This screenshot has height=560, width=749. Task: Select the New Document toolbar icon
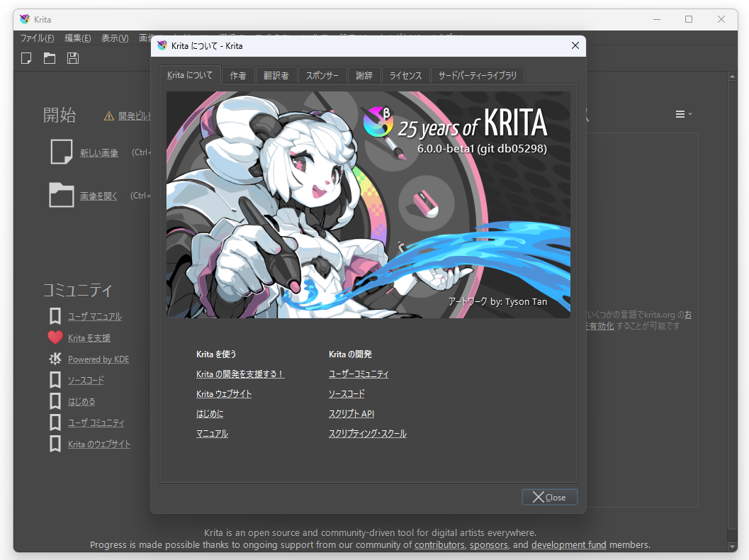point(26,58)
